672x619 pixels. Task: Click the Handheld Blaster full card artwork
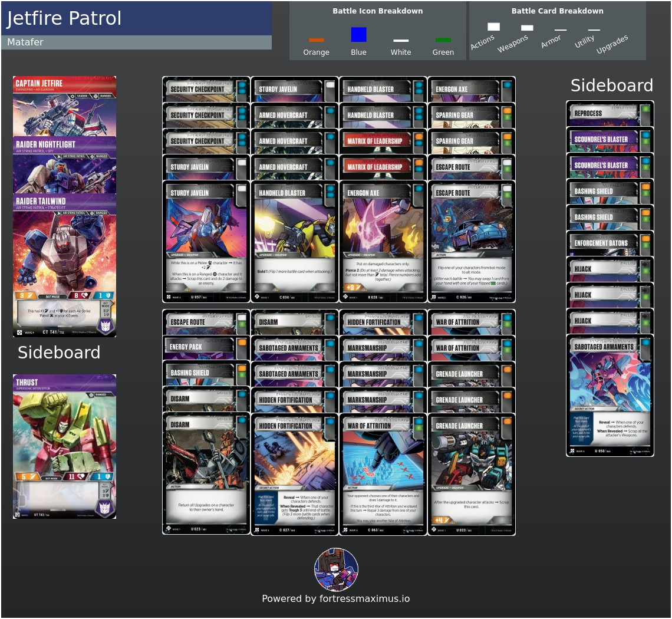294,226
